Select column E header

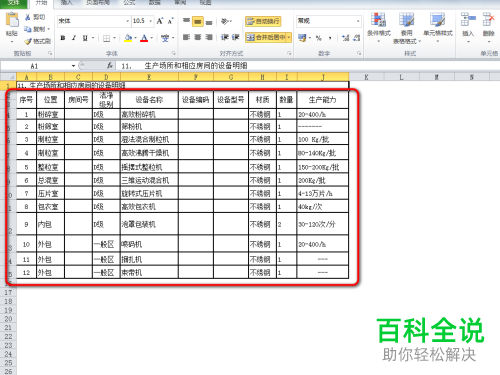click(x=149, y=77)
